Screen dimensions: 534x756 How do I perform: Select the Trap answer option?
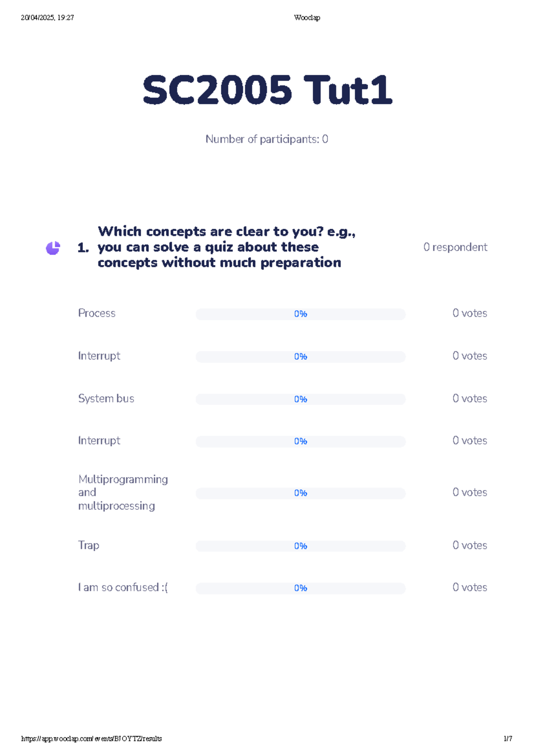[x=89, y=545]
